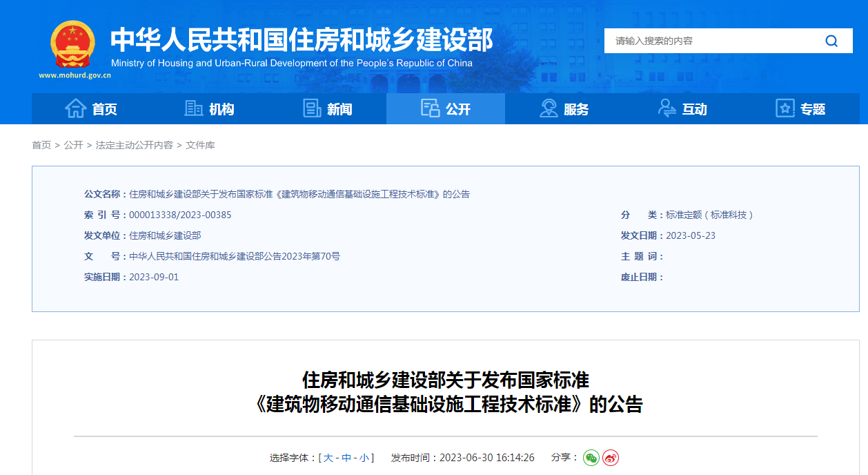Click the 分享 label
This screenshot has height=475, width=868.
point(565,457)
